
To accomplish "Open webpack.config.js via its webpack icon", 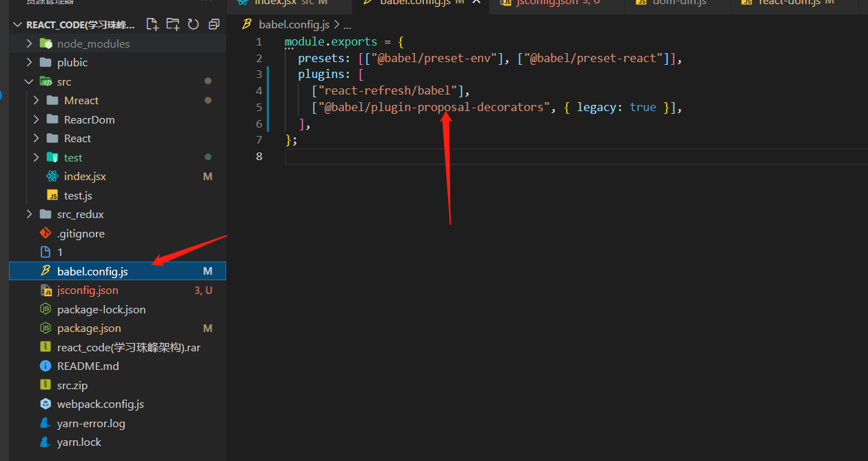I will point(46,404).
